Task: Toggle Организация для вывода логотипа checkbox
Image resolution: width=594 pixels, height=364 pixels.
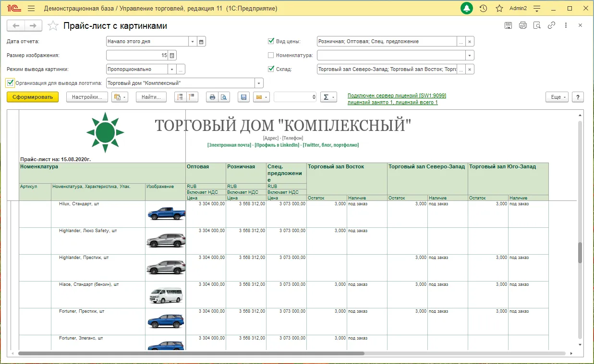Action: (x=11, y=83)
